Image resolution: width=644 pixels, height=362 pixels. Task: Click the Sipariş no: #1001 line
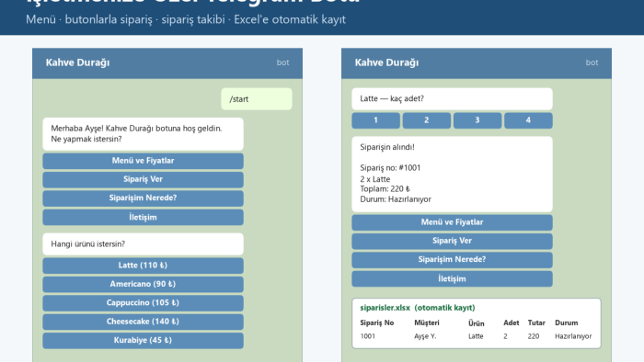click(390, 167)
